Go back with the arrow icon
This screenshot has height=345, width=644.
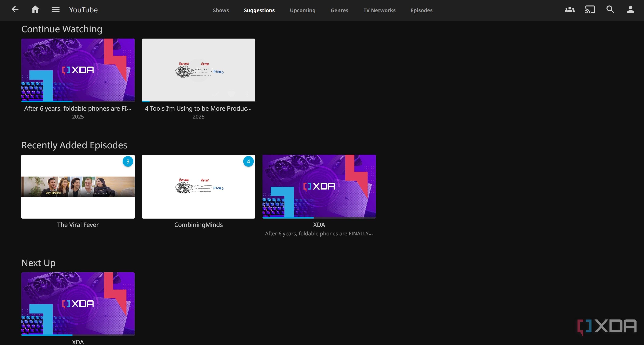click(x=15, y=10)
